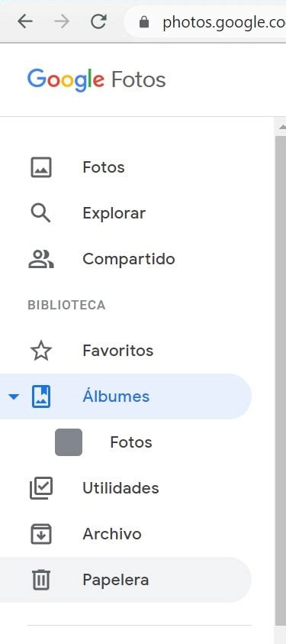The image size is (286, 644).
Task: Open Utilidades via its checkmark icon
Action: coord(41,488)
